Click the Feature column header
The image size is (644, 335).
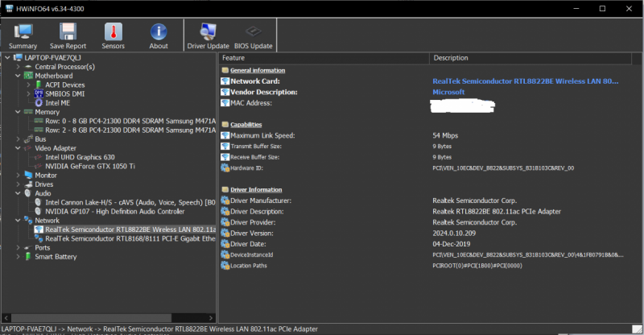click(324, 58)
